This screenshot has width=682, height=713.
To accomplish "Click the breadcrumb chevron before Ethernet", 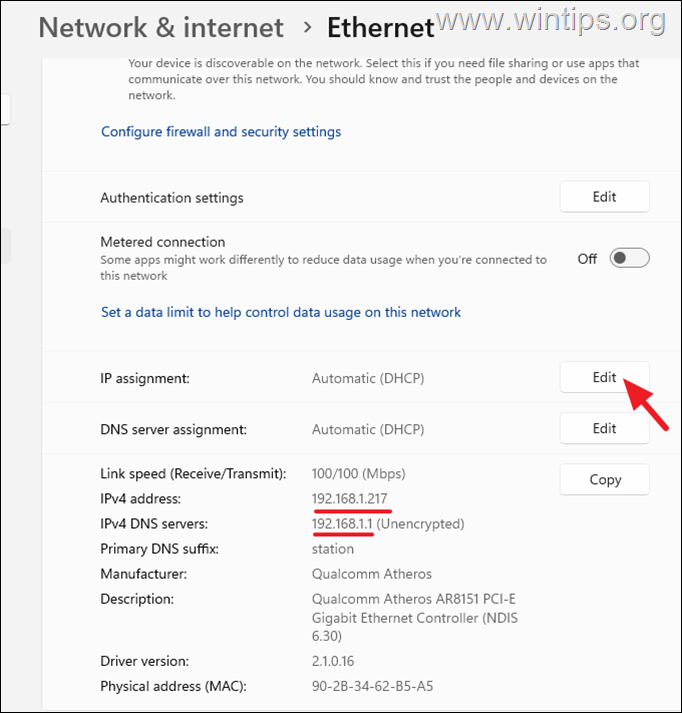I will 308,28.
